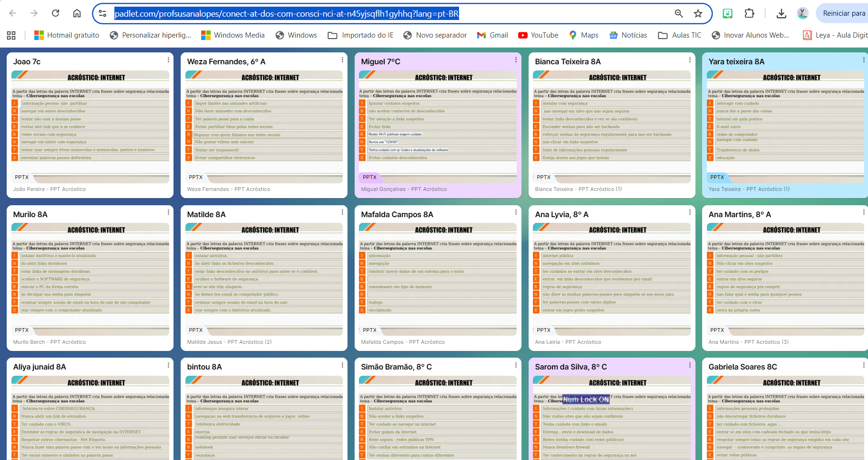Open the Importado do IE bookmarks folder

(361, 35)
